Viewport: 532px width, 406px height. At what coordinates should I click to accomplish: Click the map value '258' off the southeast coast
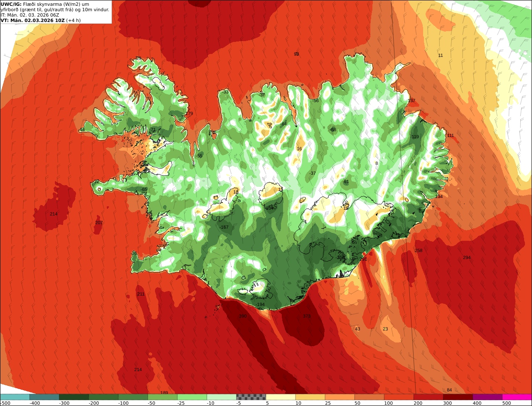(419, 251)
